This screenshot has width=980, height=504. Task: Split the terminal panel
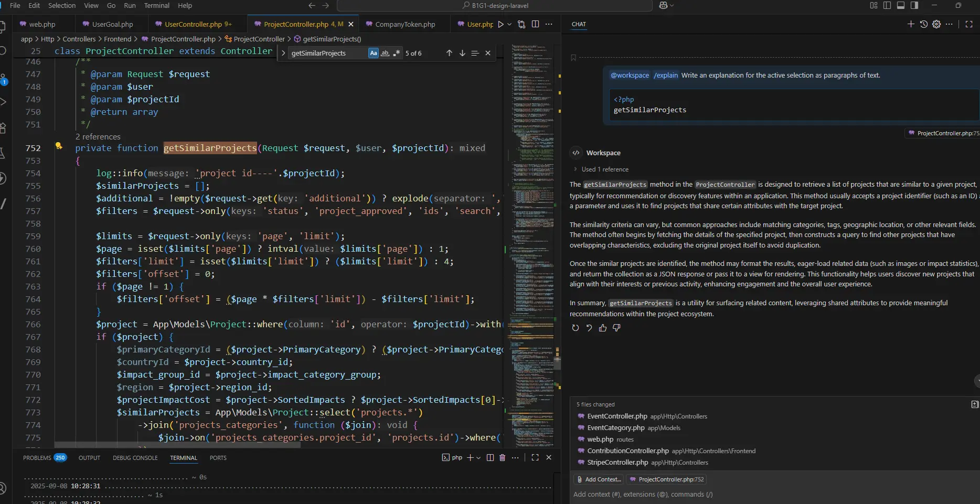click(x=490, y=457)
